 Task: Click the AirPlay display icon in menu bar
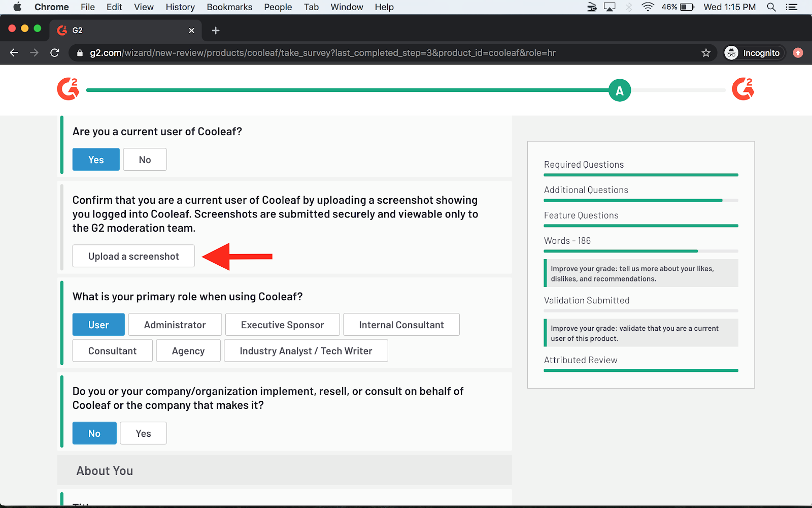tap(610, 7)
